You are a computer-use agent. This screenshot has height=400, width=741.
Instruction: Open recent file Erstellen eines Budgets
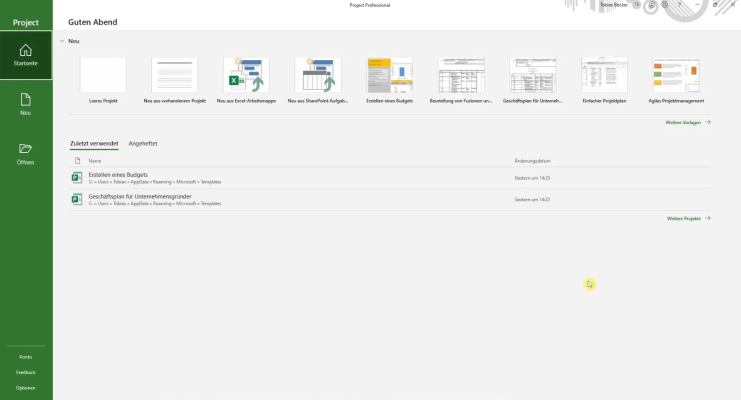click(x=389, y=178)
